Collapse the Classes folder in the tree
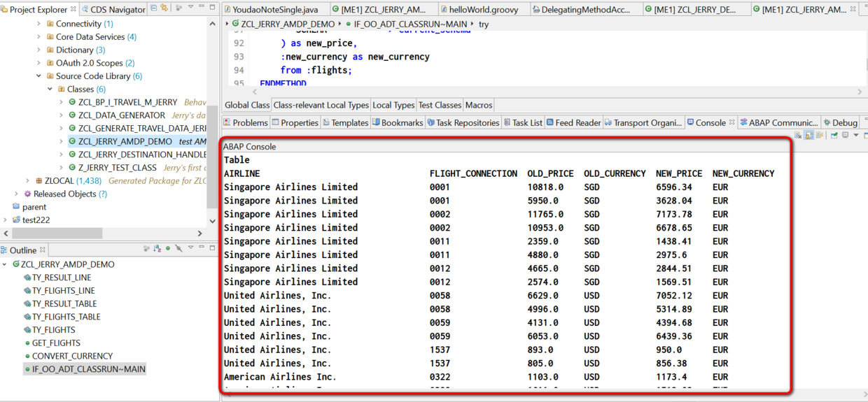Screen dimensions: 868x402 [x=50, y=89]
